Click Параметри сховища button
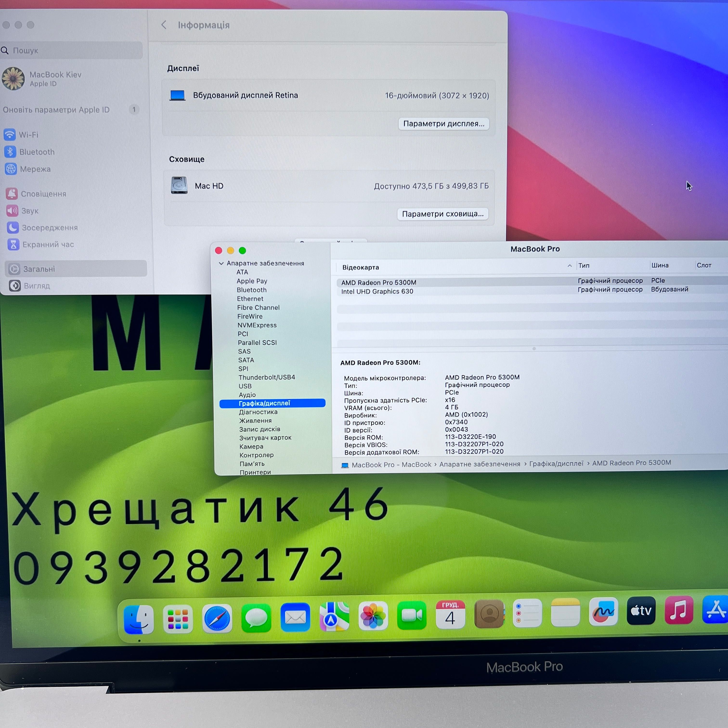 (x=443, y=214)
